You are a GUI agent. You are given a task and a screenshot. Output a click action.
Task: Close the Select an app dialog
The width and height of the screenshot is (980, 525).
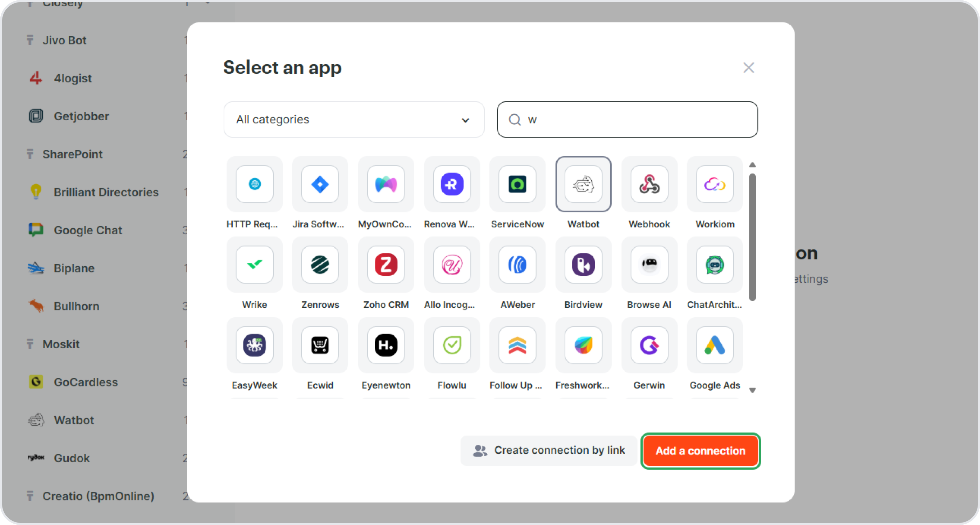click(x=748, y=68)
